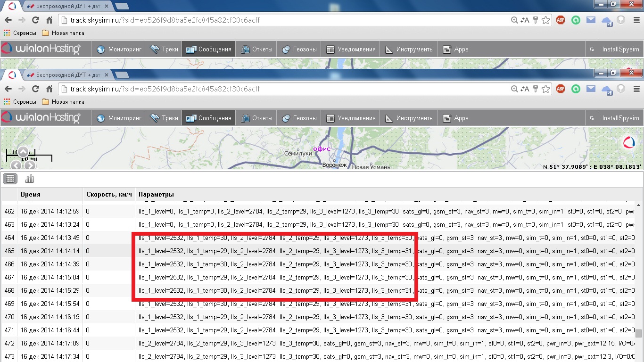The width and height of the screenshot is (644, 362).
Task: Pan the map up with arrow
Action: point(23,152)
